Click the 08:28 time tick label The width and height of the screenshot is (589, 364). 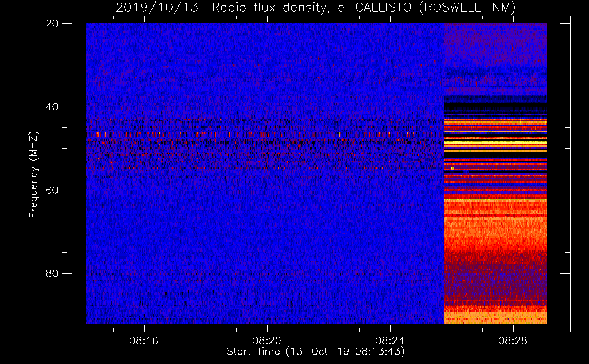click(513, 341)
